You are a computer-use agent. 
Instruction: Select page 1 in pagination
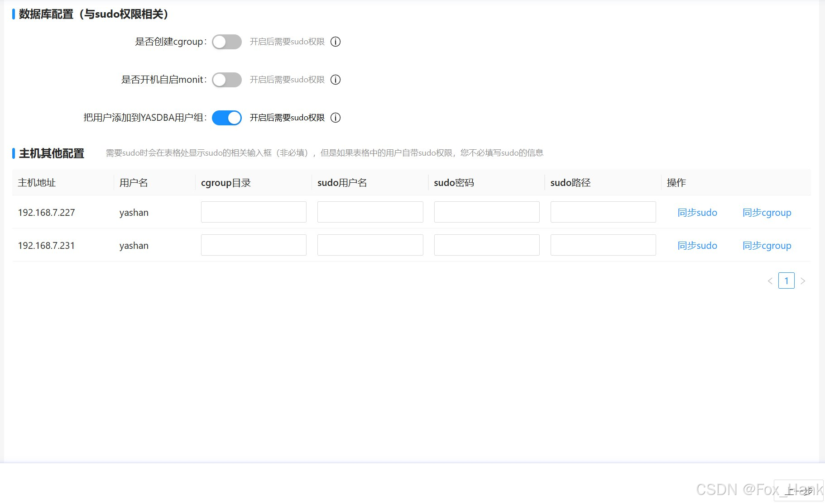click(787, 281)
